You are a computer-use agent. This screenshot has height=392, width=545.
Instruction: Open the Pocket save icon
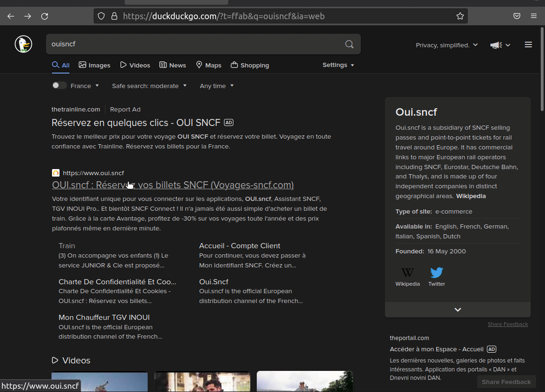tap(517, 16)
